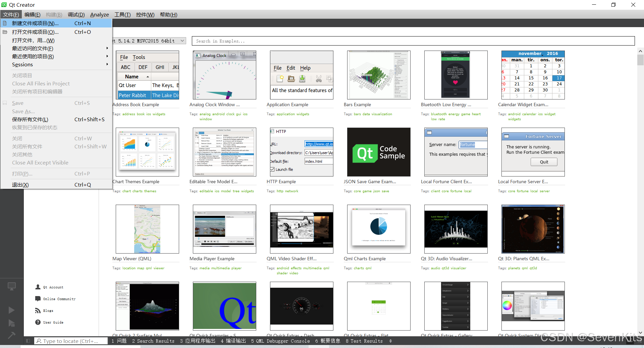644x348 pixels.
Task: Open the Application Example thumbnail
Action: (x=302, y=75)
